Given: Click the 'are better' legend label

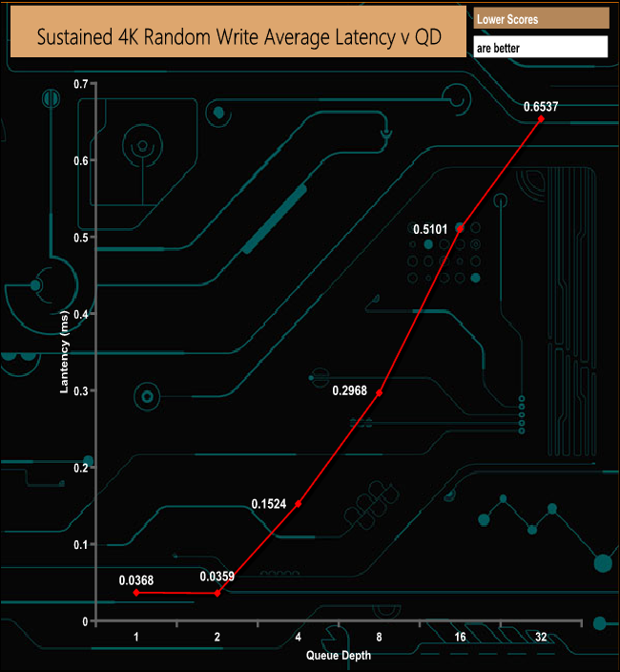Looking at the screenshot, I should click(498, 48).
